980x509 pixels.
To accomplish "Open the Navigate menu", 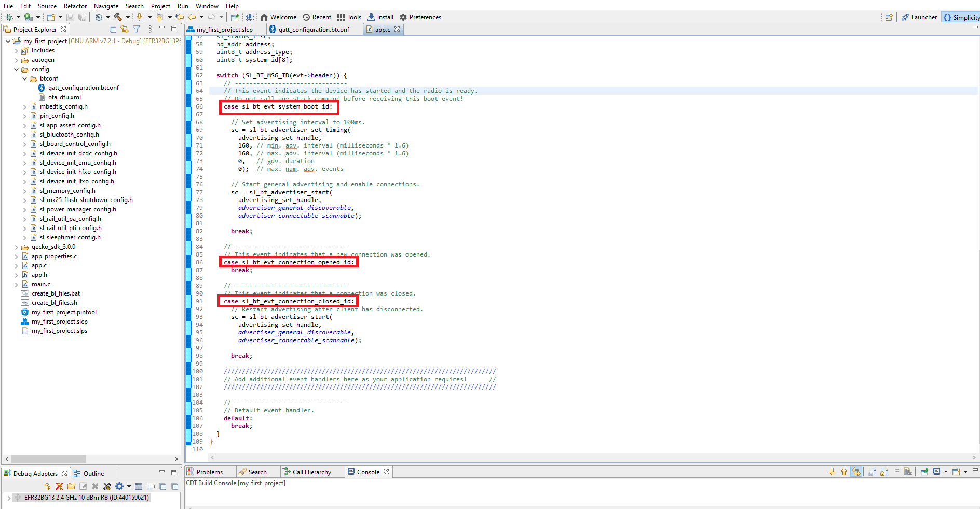I will 106,6.
